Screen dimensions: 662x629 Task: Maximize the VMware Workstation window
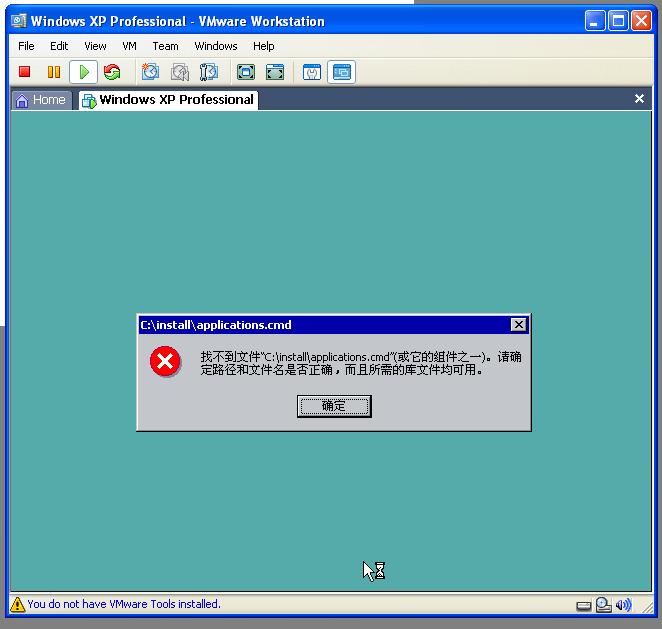pos(618,20)
